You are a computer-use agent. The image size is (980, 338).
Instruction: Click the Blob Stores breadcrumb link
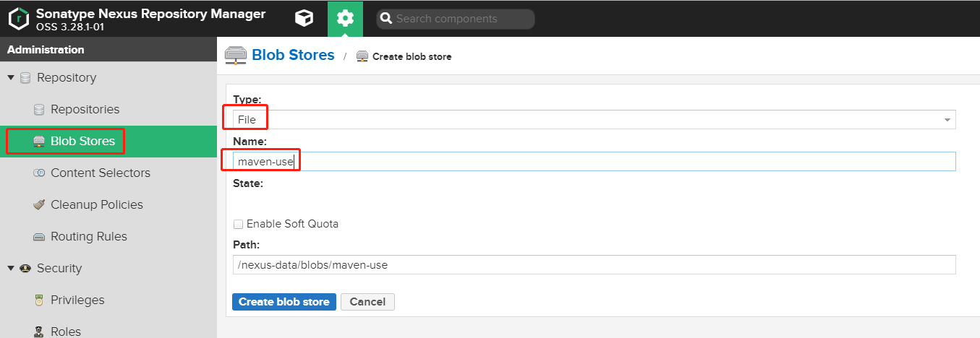293,56
